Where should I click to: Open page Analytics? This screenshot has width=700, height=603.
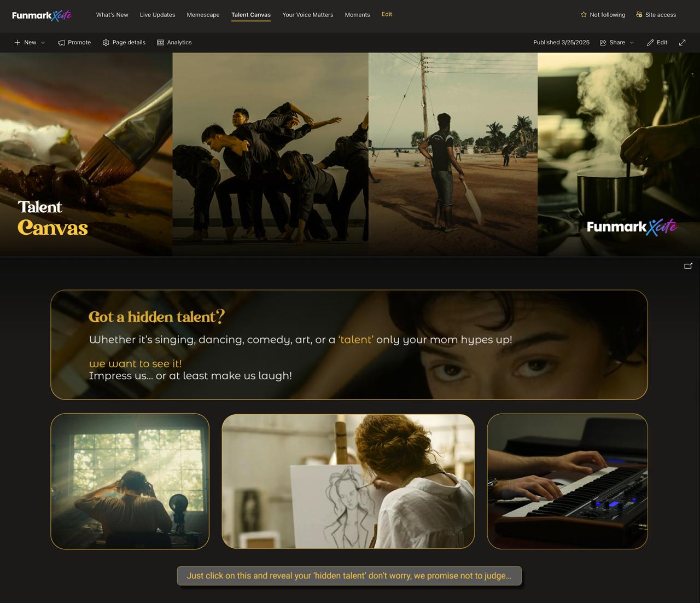click(x=174, y=42)
